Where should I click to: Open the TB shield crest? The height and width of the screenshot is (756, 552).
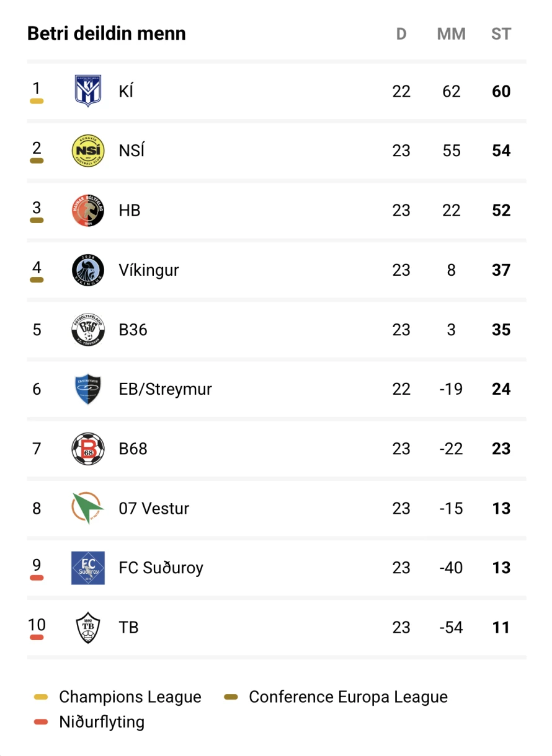click(87, 627)
